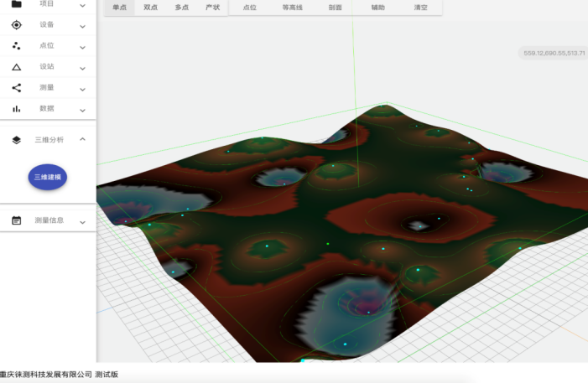Select the 单点 mode tab
588x383 pixels.
click(x=120, y=7)
